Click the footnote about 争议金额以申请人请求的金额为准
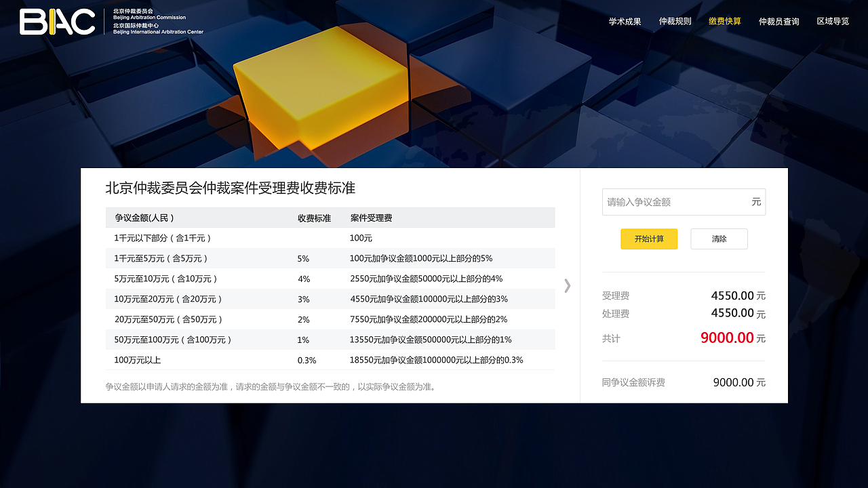This screenshot has height=488, width=868. point(271,387)
